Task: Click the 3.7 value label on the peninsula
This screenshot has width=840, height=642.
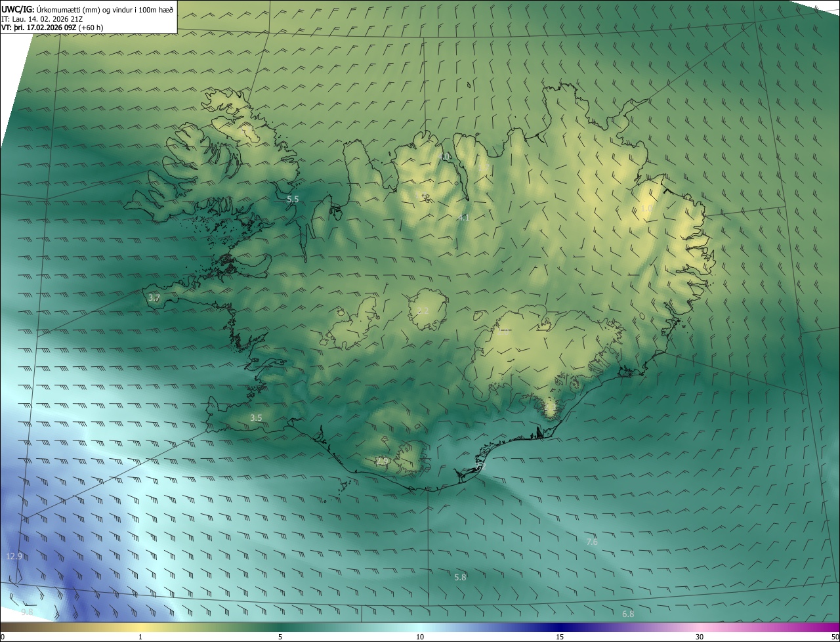Action: pyautogui.click(x=154, y=298)
